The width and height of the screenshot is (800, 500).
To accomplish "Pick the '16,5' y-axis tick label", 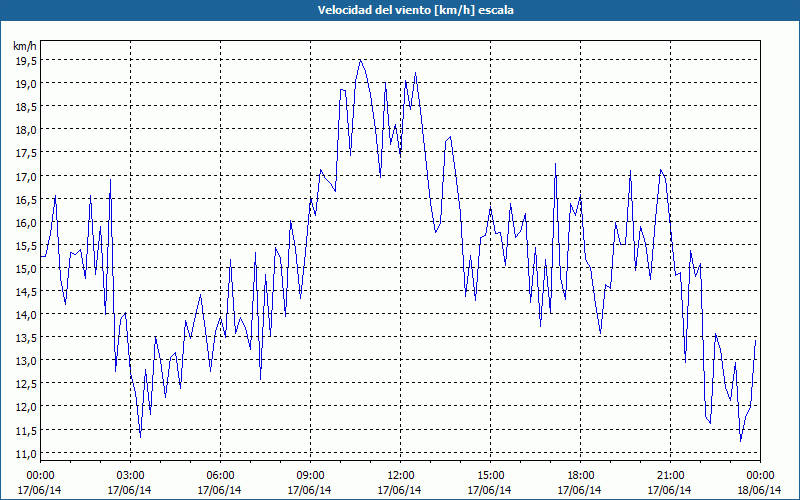I will (26, 199).
